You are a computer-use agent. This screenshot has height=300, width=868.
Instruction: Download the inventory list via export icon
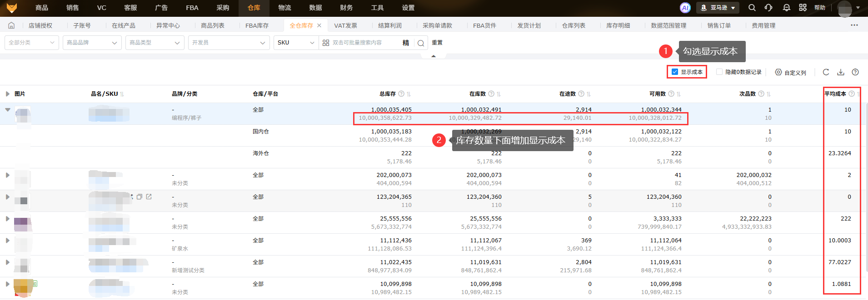[x=841, y=72]
